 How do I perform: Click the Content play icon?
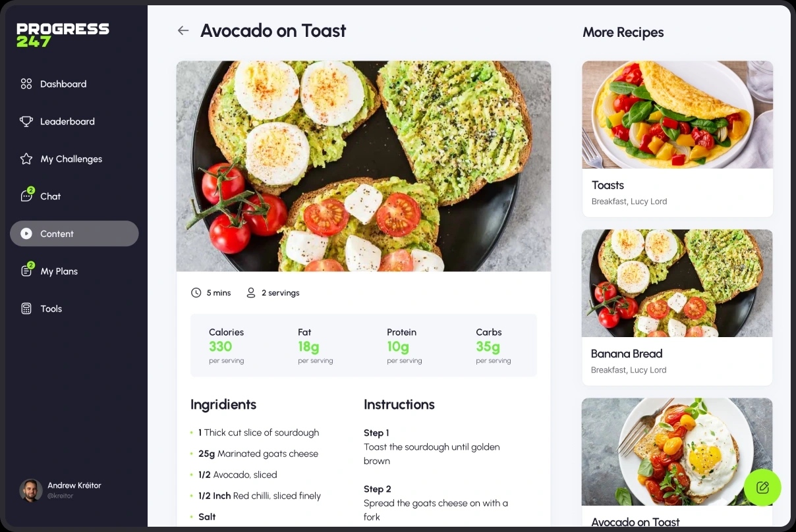click(x=26, y=234)
